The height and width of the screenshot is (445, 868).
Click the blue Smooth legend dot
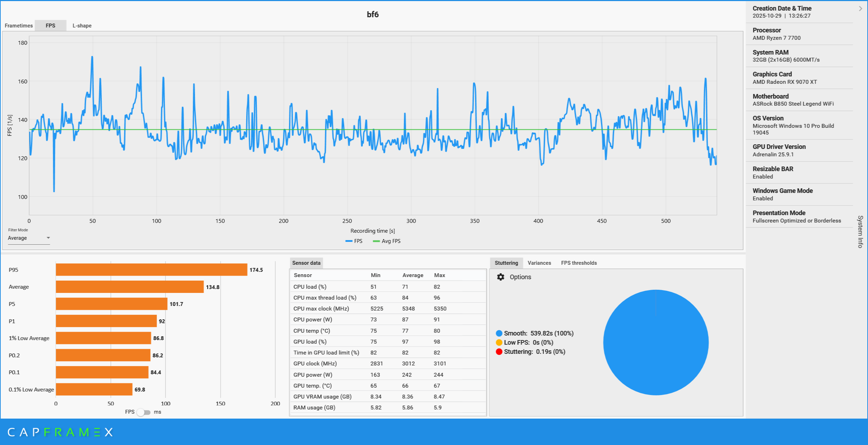[x=499, y=333]
